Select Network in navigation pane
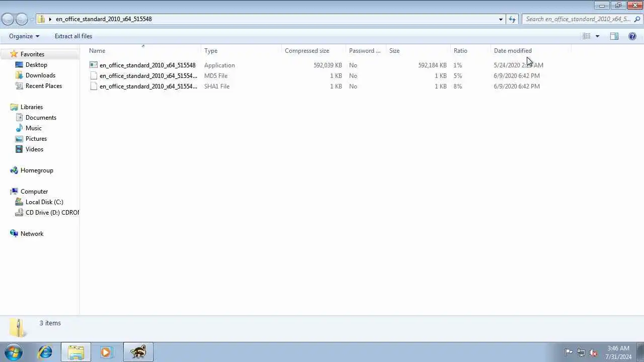The image size is (644, 362). pyautogui.click(x=32, y=234)
